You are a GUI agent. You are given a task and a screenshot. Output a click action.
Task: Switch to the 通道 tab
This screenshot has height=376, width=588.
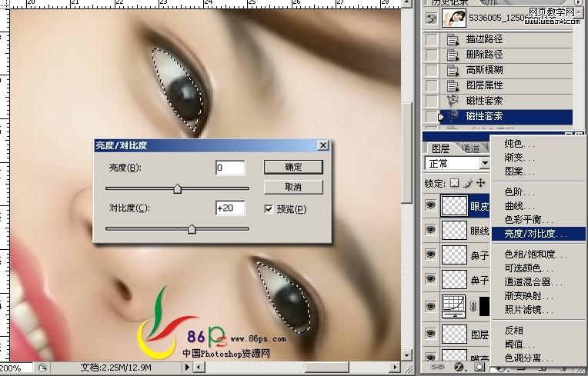pyautogui.click(x=470, y=148)
